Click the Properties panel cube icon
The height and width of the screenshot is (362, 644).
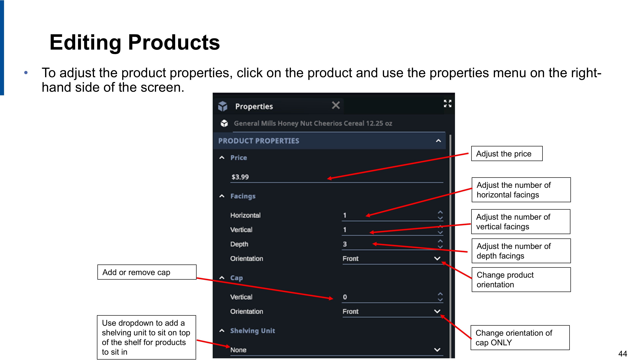point(223,106)
